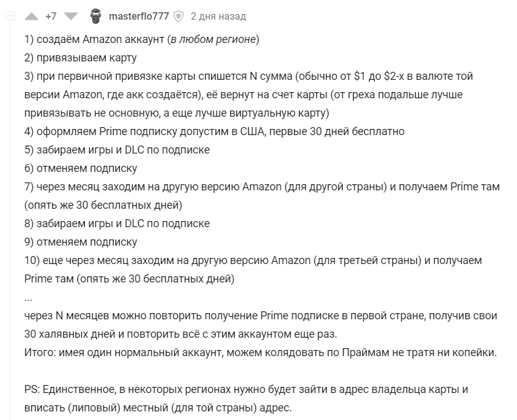Click the line "6) отменяем подписку"
Viewport: 517px width, 420px height.
[x=81, y=168]
